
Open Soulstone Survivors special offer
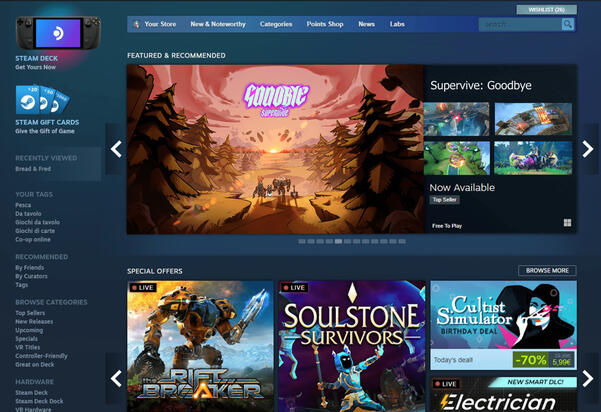click(352, 346)
